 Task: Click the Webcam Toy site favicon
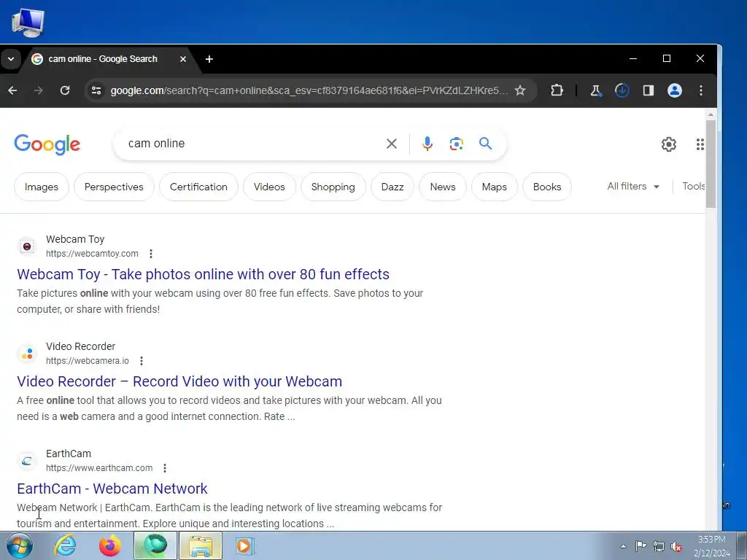click(x=27, y=246)
